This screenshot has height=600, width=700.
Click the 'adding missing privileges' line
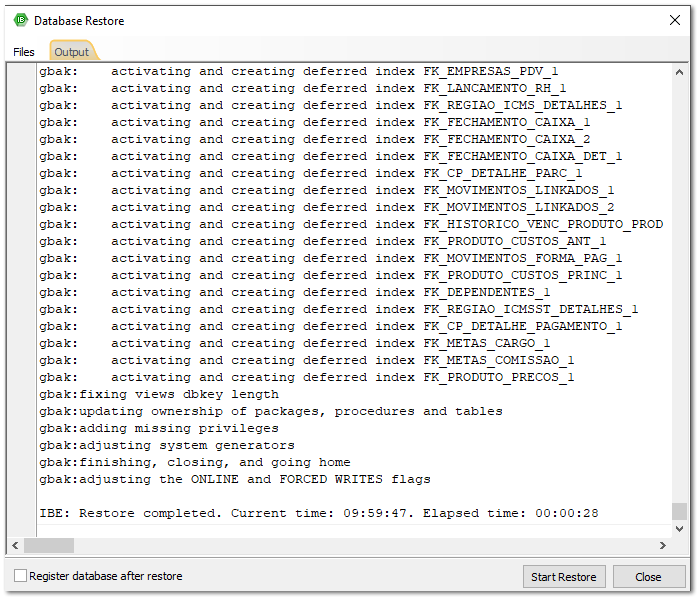[x=159, y=428]
